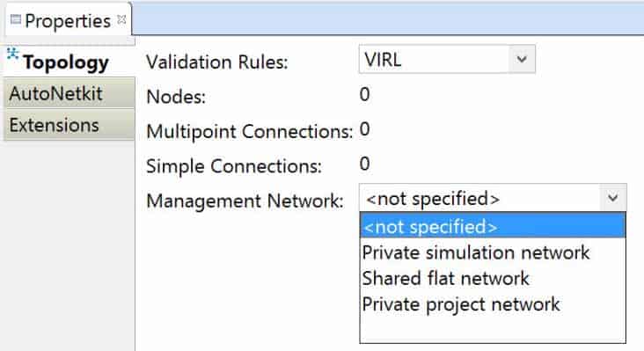Screen dimensions: 644x351
Task: Switch to the AutoNetkit tab
Action: (x=69, y=93)
